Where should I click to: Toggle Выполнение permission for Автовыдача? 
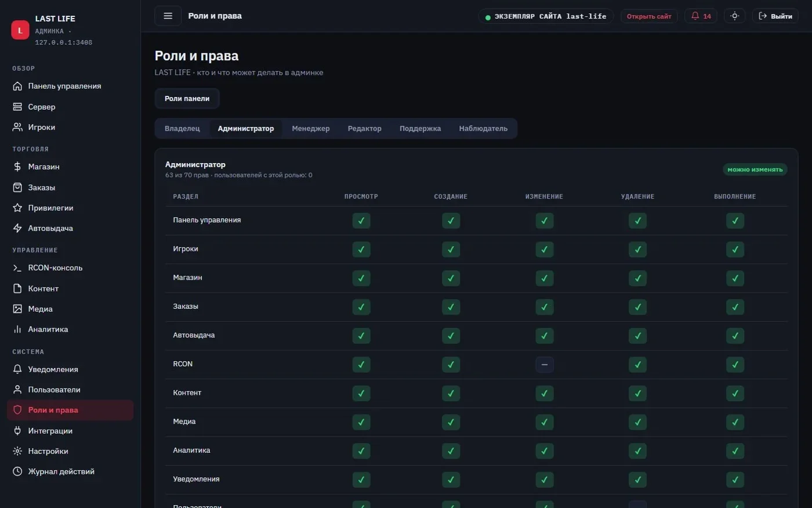[x=735, y=336]
